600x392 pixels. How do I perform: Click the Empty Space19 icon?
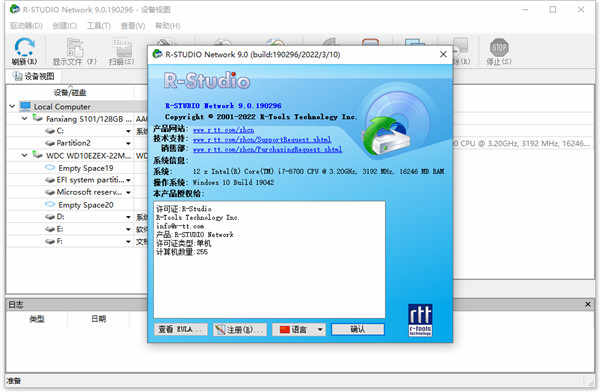(x=50, y=168)
